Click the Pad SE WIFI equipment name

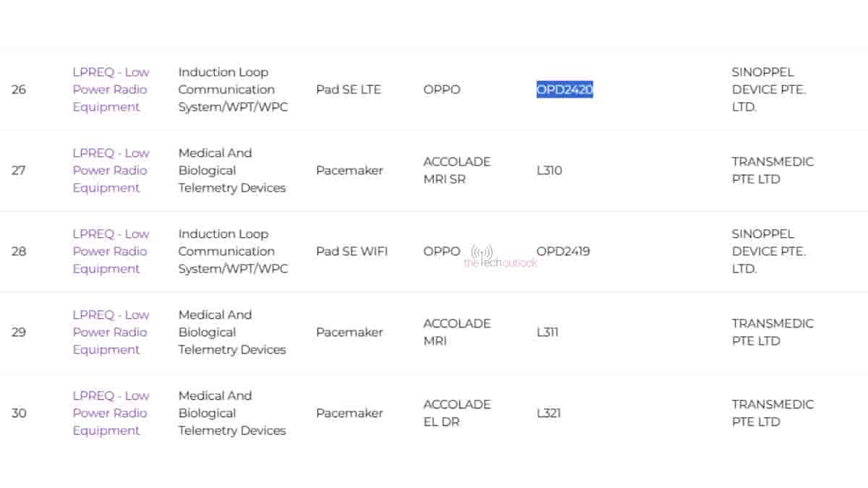pyautogui.click(x=352, y=252)
